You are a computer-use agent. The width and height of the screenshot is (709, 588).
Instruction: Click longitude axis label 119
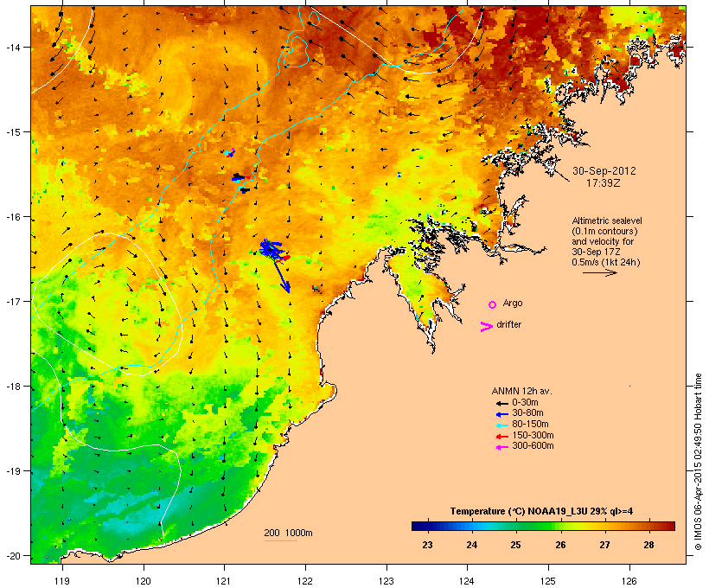point(62,581)
